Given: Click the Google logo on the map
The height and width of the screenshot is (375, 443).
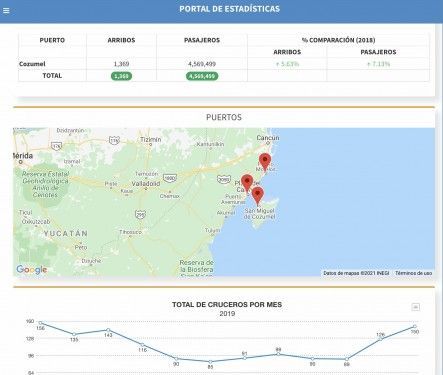Looking at the screenshot, I should (32, 269).
